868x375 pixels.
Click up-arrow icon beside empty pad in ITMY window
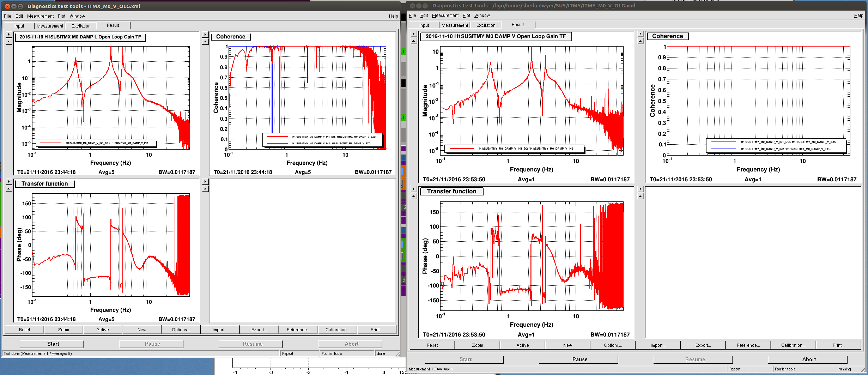[641, 196]
